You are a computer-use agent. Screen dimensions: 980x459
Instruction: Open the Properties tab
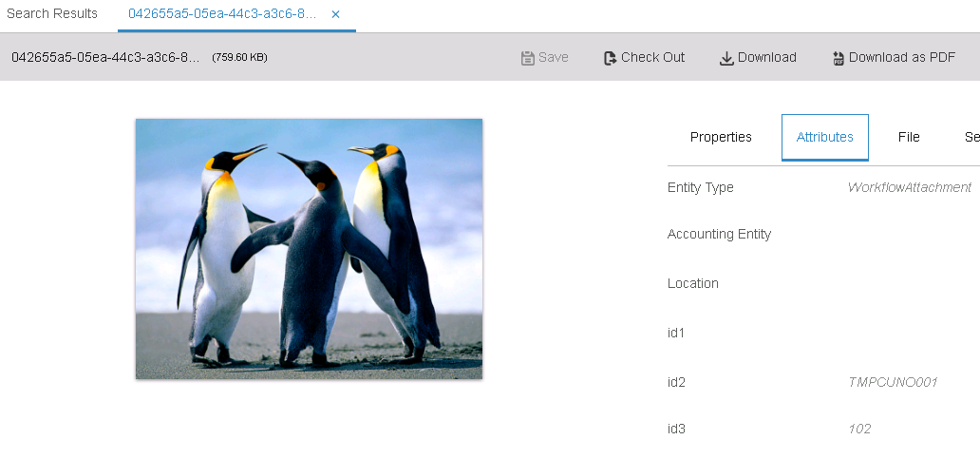721,137
